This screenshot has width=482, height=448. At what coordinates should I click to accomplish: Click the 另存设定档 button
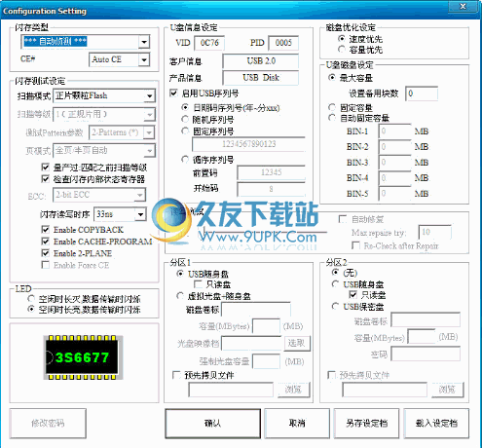366,423
